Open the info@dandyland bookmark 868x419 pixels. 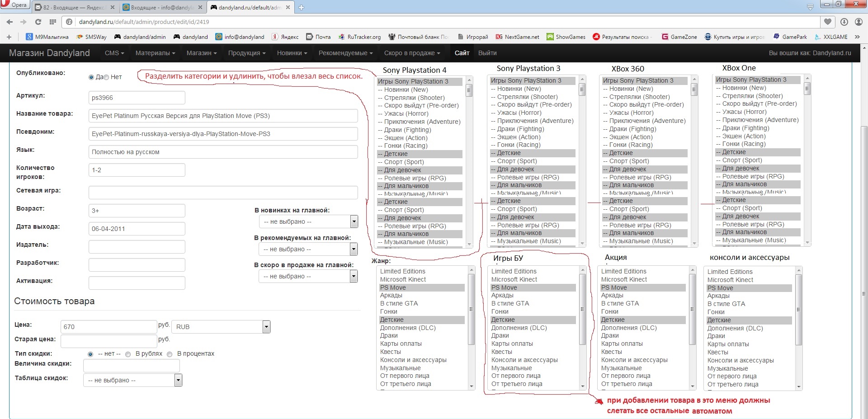pyautogui.click(x=240, y=37)
